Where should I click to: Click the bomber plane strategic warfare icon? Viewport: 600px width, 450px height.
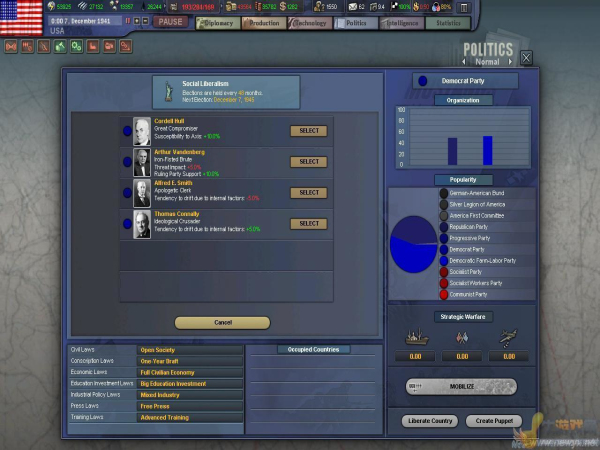pos(509,338)
